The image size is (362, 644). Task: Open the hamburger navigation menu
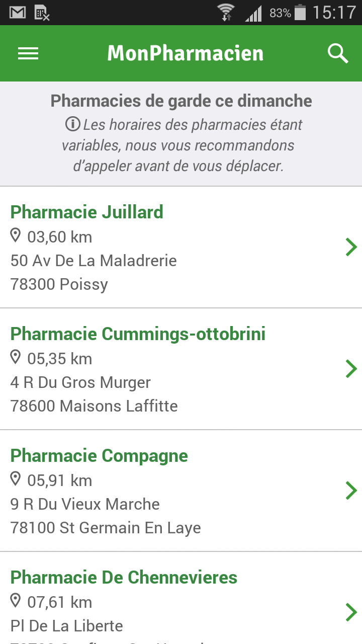pyautogui.click(x=28, y=53)
